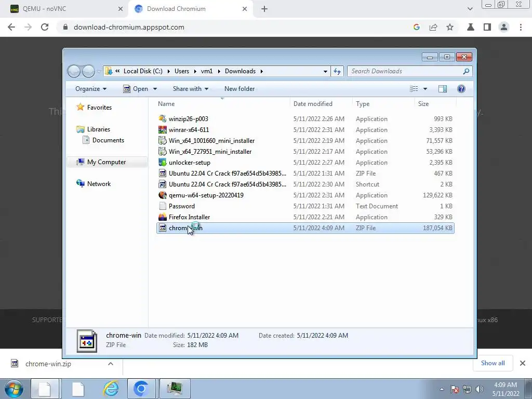Click the qemu-w64-setup-20220419 icon
Image resolution: width=532 pixels, height=399 pixels.
coord(163,195)
